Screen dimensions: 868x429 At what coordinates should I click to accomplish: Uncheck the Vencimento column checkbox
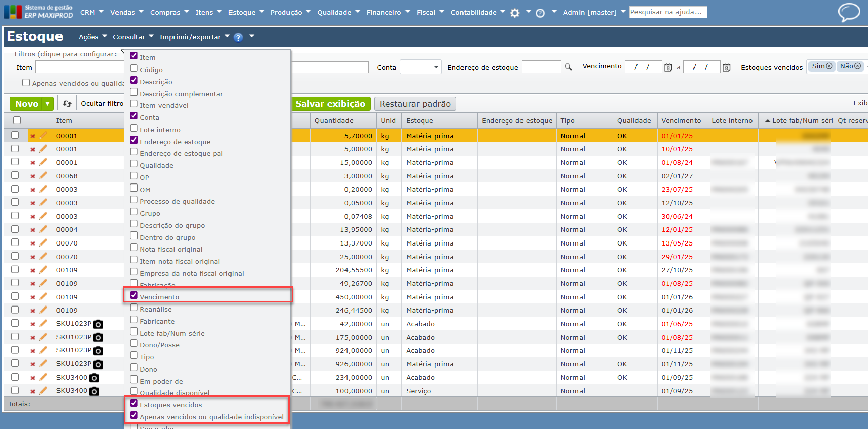tap(134, 295)
